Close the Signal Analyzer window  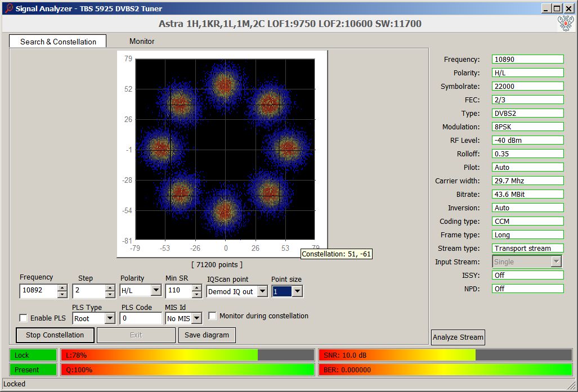tap(569, 8)
